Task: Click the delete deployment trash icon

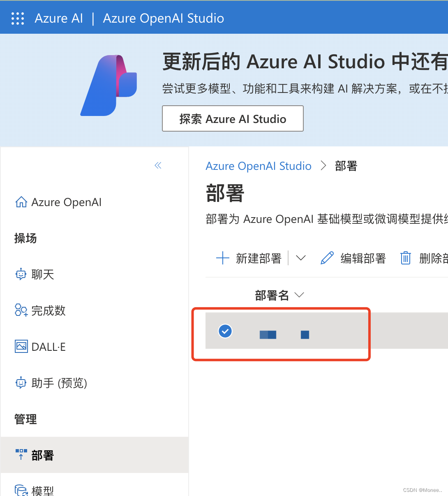Action: (x=405, y=258)
